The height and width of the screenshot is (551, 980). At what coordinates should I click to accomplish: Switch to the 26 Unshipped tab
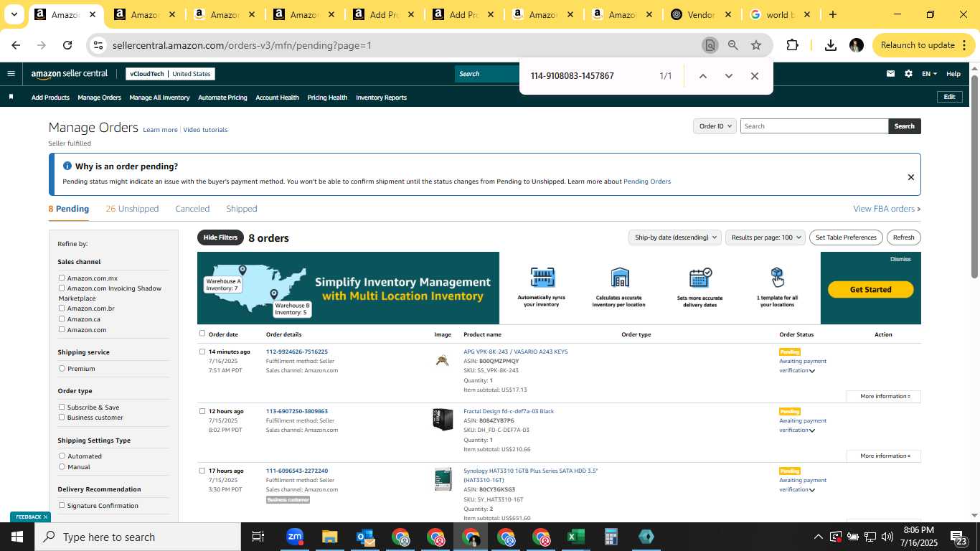pos(132,209)
